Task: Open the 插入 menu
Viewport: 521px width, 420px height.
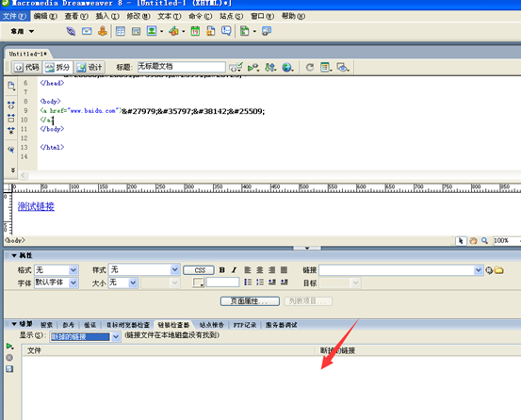Action: (x=107, y=16)
